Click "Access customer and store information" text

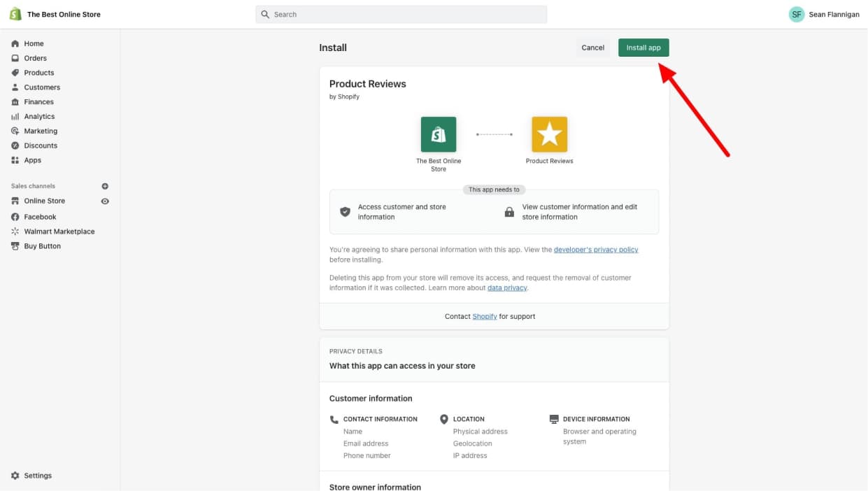[x=402, y=212]
